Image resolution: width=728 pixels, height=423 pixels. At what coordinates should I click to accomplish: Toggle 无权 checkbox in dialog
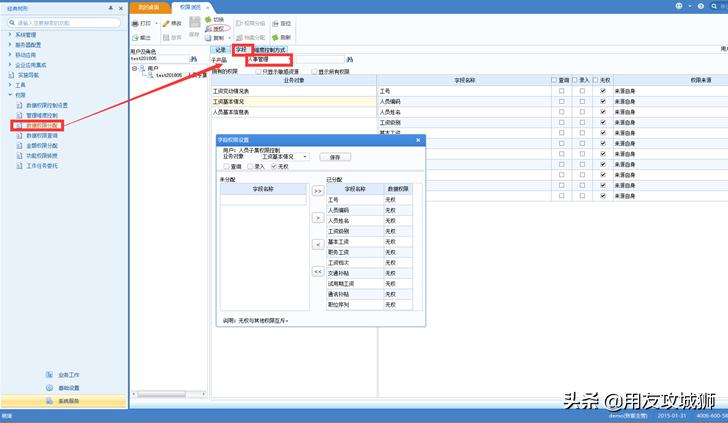pos(273,166)
